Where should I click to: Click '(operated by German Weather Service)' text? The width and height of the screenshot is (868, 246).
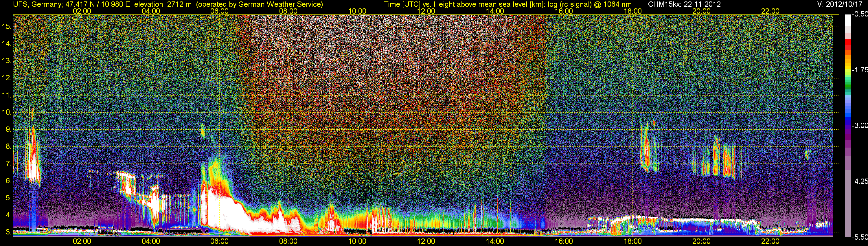260,4
